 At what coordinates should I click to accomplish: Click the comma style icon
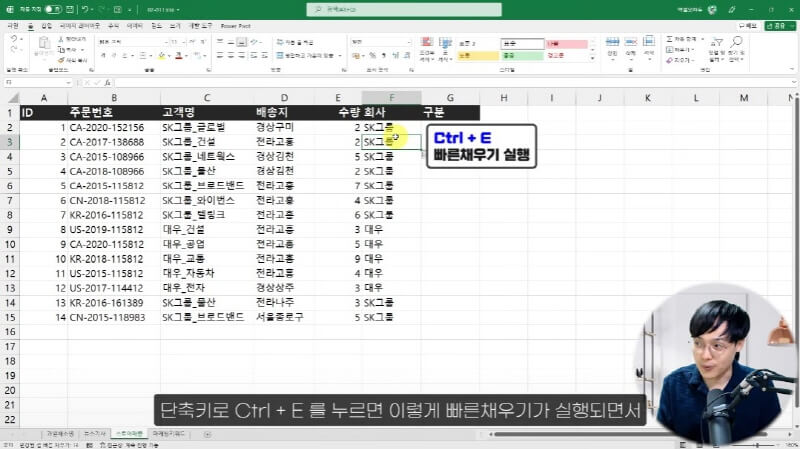pyautogui.click(x=384, y=55)
